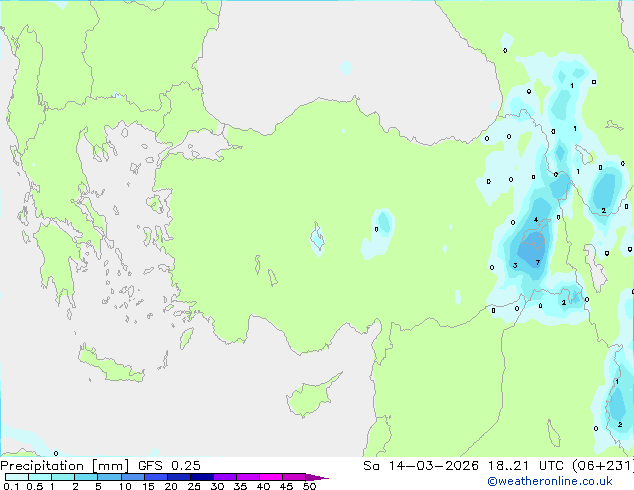Screen dimensions: 634x490
Task: Click the "Sa 14-03-2026" date text
Action: tap(421, 466)
